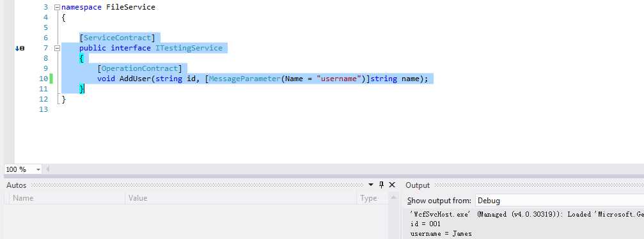This screenshot has height=239, width=644.
Task: Collapse the FileService namespace block
Action: click(x=57, y=8)
